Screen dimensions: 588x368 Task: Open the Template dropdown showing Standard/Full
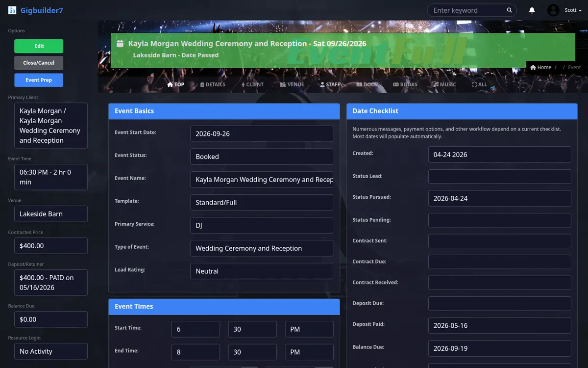click(x=261, y=202)
